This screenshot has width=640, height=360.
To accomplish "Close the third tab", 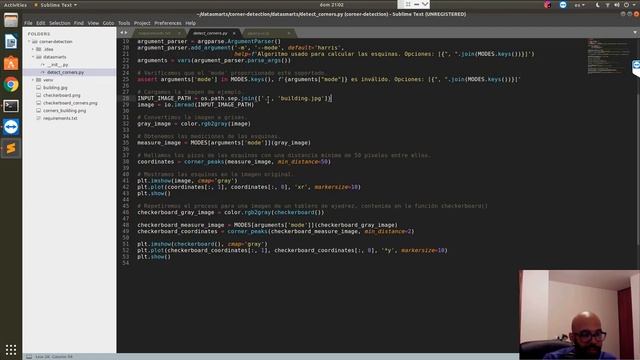I will (x=289, y=33).
